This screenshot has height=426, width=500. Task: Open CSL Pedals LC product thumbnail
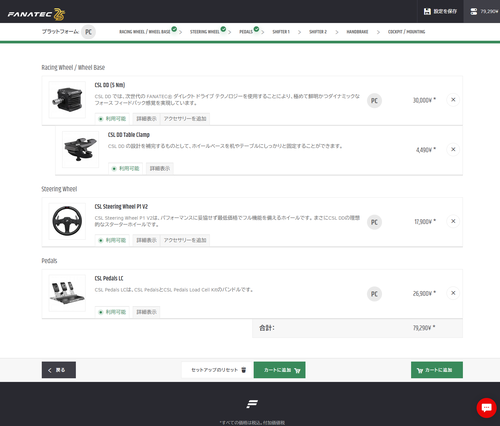pos(67,293)
